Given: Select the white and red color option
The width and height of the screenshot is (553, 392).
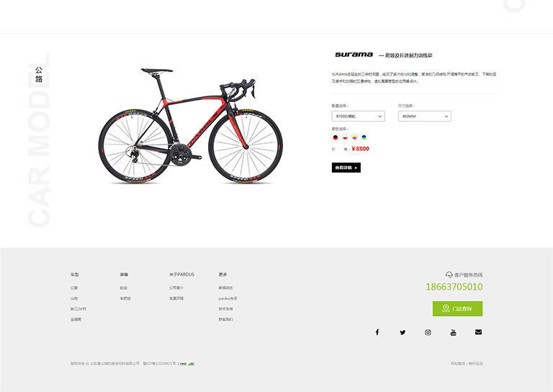Looking at the screenshot, I should pos(345,137).
